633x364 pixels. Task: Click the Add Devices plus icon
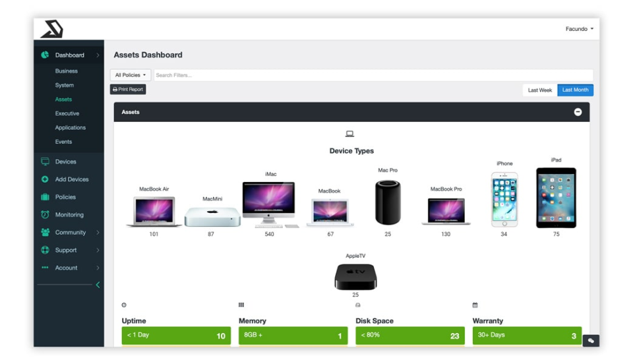(45, 179)
